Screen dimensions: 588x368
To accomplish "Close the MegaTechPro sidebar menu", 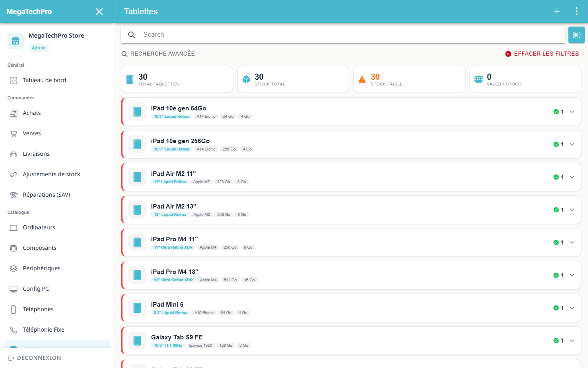I will point(99,11).
